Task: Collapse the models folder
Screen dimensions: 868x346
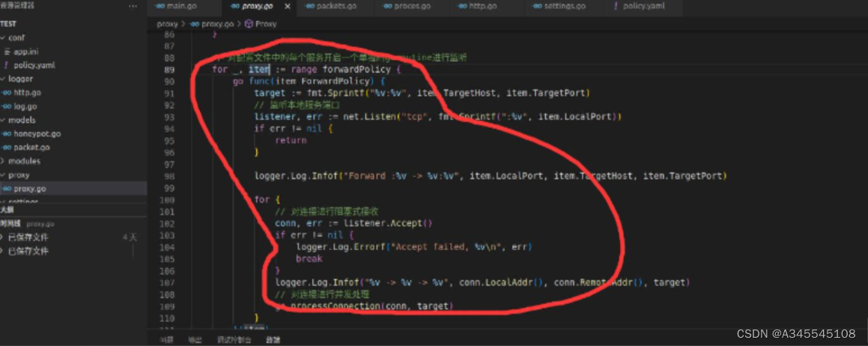Action: pyautogui.click(x=22, y=120)
